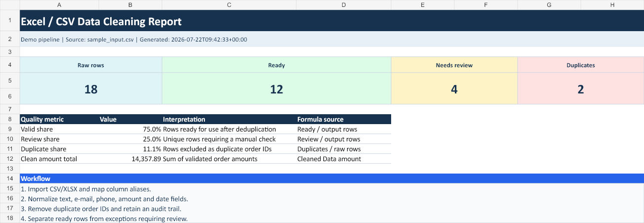Click step 1 'Import CSV/XLSX and map column aliases'

pyautogui.click(x=332, y=189)
